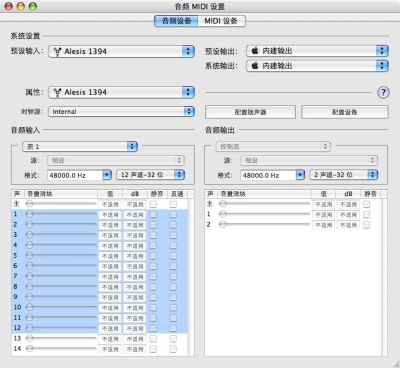Open the input 48000.0 Hz sample rate combo box
The height and width of the screenshot is (368, 400).
coord(80,175)
